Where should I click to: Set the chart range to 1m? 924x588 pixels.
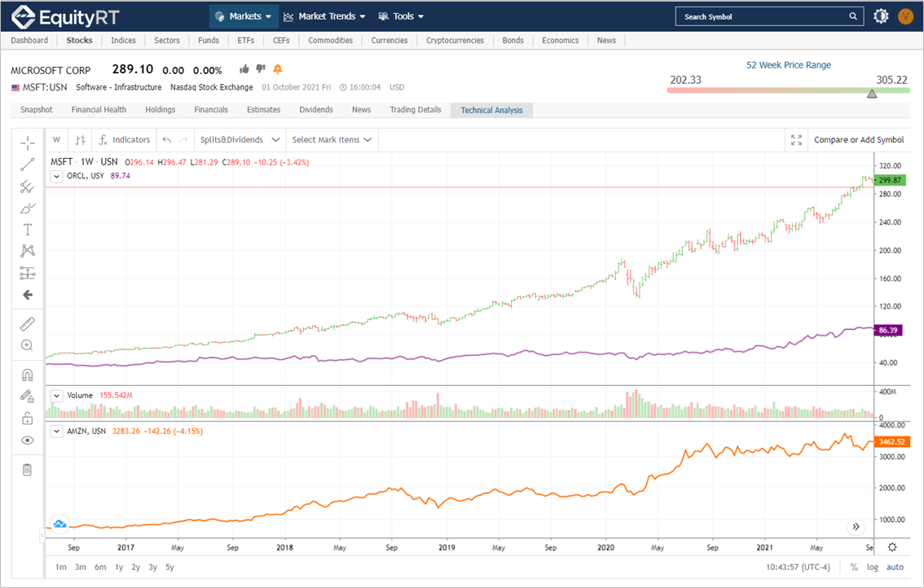[x=60, y=567]
